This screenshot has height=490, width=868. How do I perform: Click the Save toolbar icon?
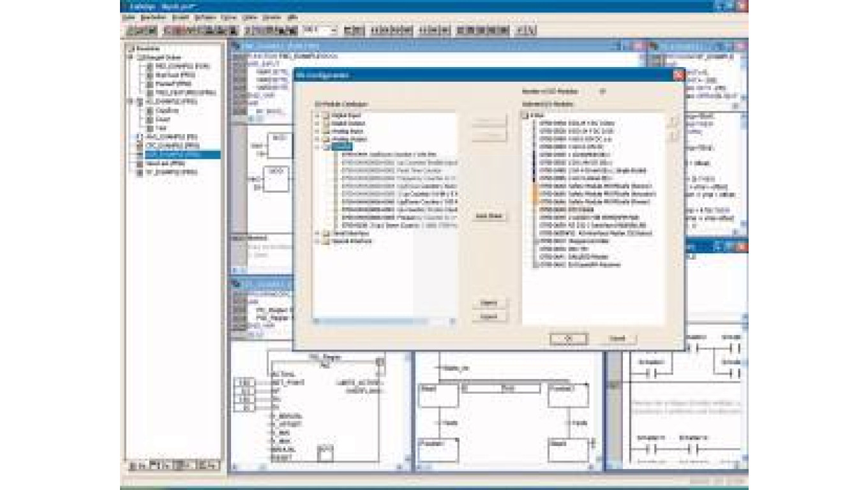145,29
